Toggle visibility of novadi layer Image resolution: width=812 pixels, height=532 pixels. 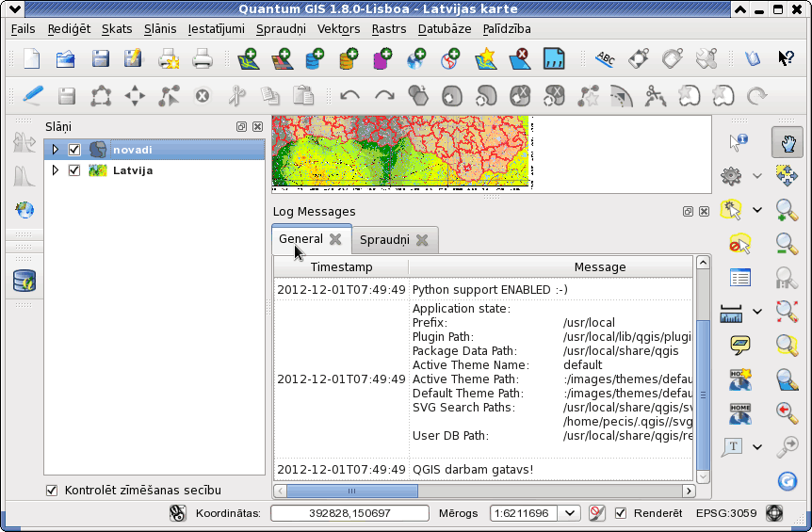coord(74,150)
